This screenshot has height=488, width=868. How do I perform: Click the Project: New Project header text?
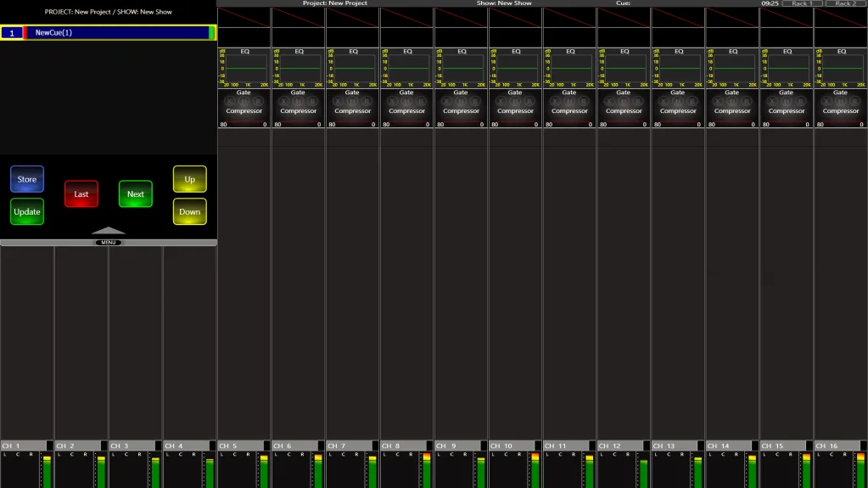pos(335,3)
